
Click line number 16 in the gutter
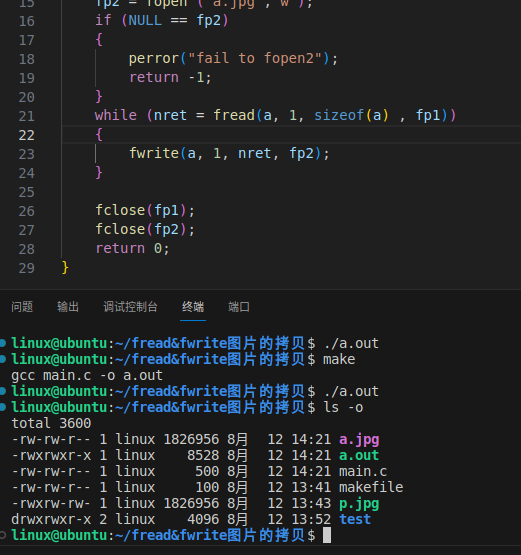coord(27,21)
